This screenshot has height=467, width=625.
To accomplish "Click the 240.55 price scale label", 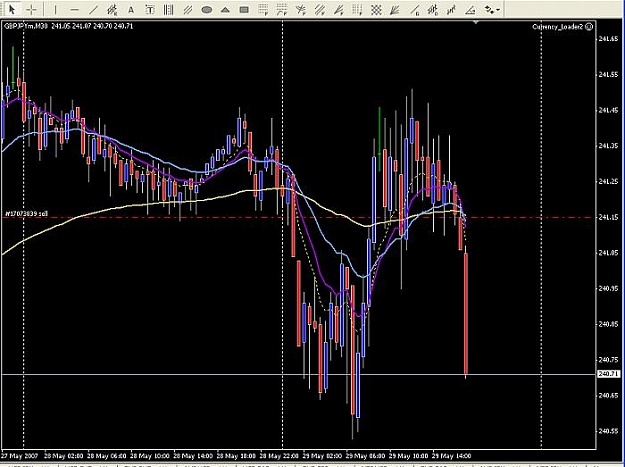I will point(609,431).
